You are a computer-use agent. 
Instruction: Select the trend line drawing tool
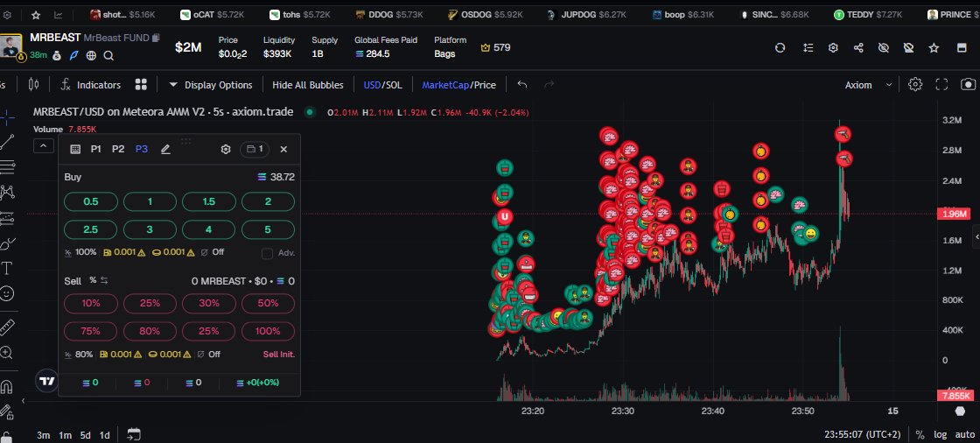coord(7,142)
